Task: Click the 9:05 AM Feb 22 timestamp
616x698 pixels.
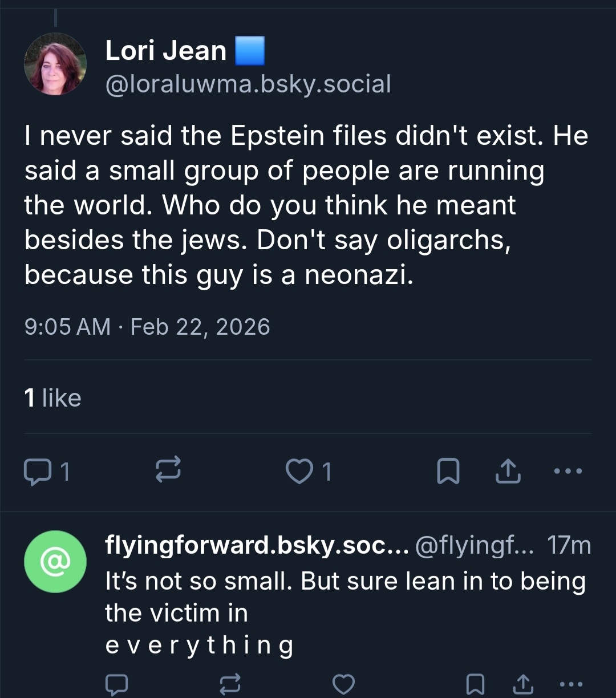Action: [147, 327]
